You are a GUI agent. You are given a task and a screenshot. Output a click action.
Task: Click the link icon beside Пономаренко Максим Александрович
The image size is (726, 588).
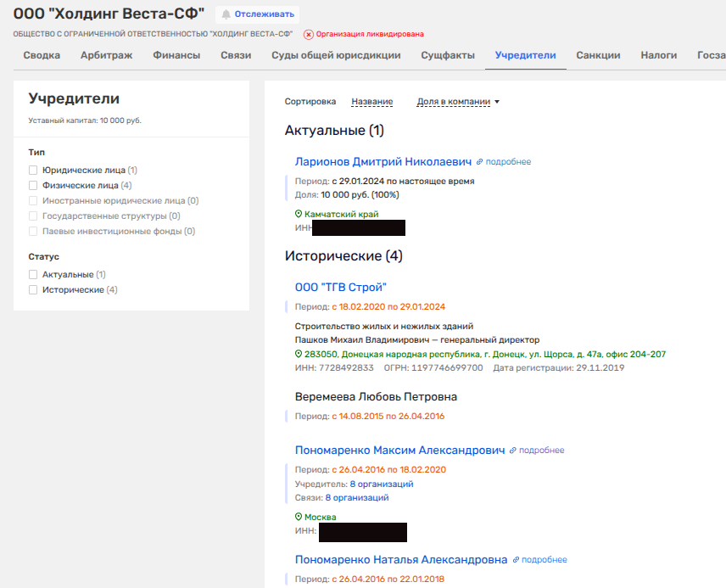click(x=513, y=451)
